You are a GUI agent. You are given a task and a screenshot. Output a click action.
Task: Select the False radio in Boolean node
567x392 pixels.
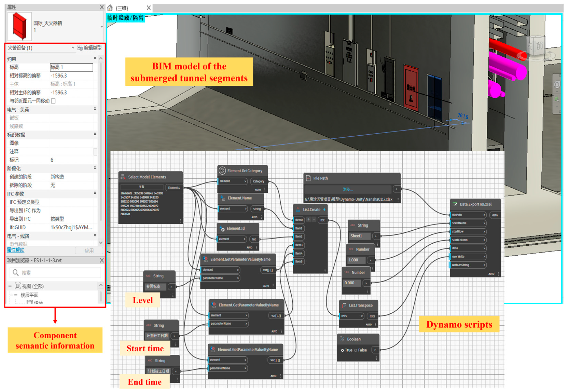coord(355,350)
